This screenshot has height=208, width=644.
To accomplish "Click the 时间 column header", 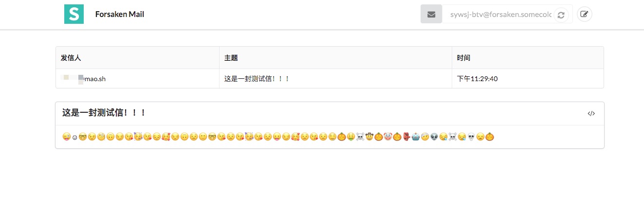I will (463, 58).
